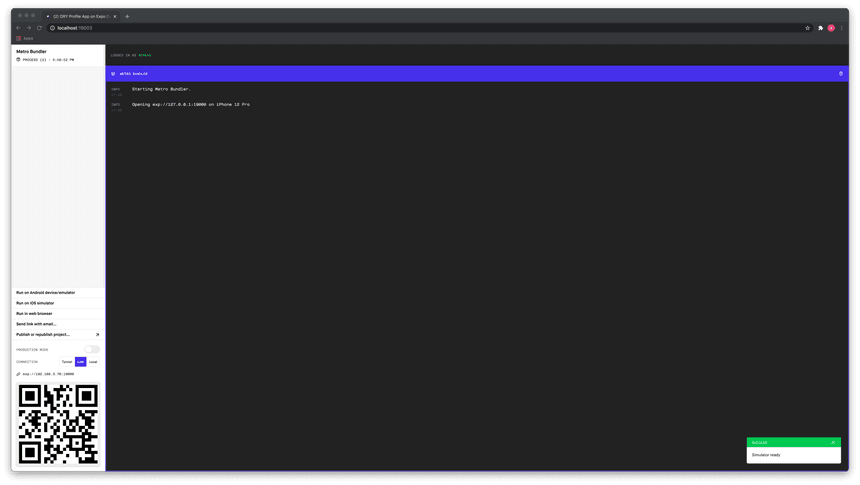The width and height of the screenshot is (860, 485).
Task: Run the project in web browser
Action: 34,313
